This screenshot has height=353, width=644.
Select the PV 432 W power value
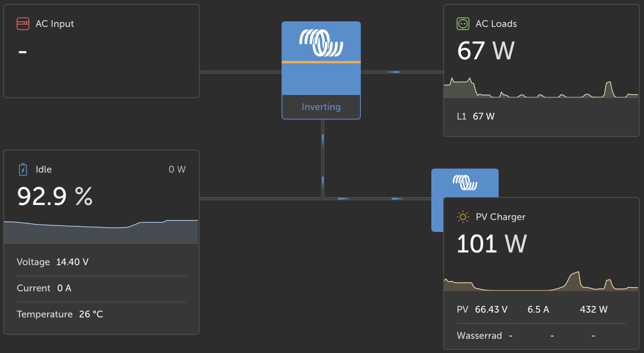[594, 309]
